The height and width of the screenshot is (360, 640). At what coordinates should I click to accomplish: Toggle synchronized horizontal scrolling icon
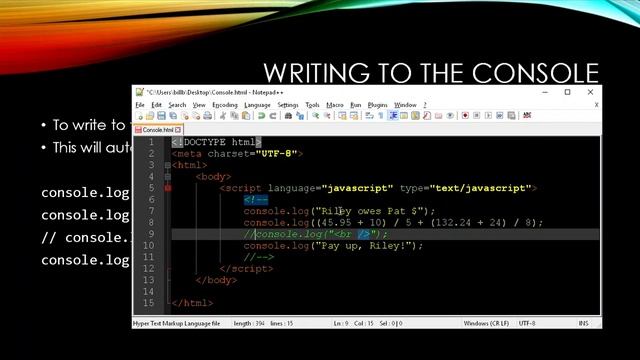point(353,116)
